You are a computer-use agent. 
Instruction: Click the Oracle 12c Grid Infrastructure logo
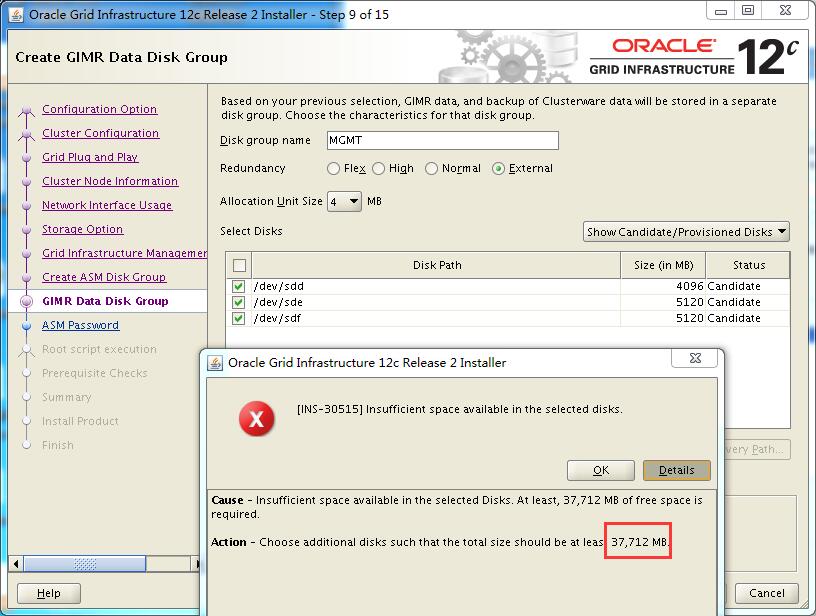click(x=700, y=55)
